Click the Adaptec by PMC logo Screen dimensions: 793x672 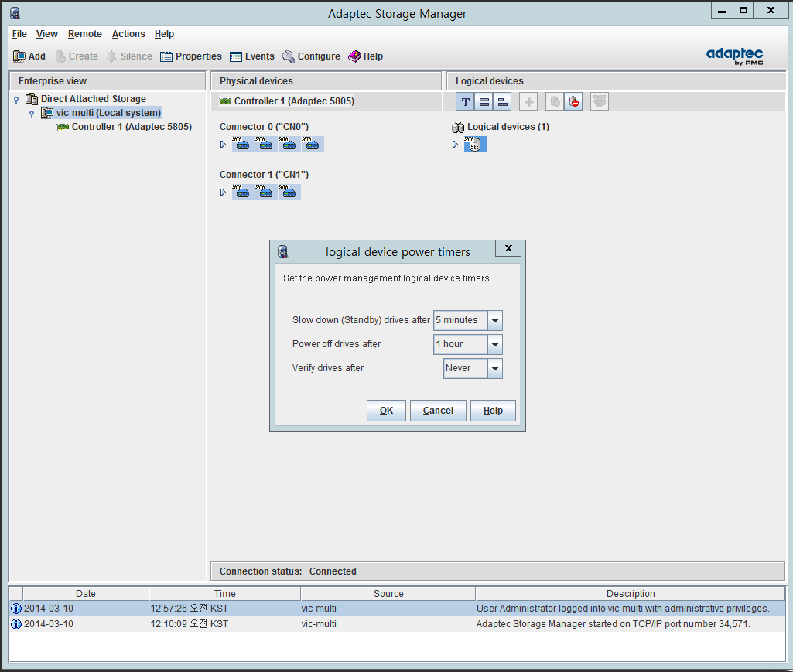click(734, 56)
